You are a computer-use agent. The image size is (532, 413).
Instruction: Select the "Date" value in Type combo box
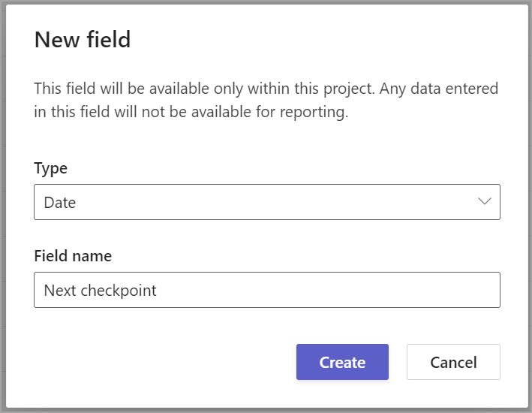coord(60,203)
